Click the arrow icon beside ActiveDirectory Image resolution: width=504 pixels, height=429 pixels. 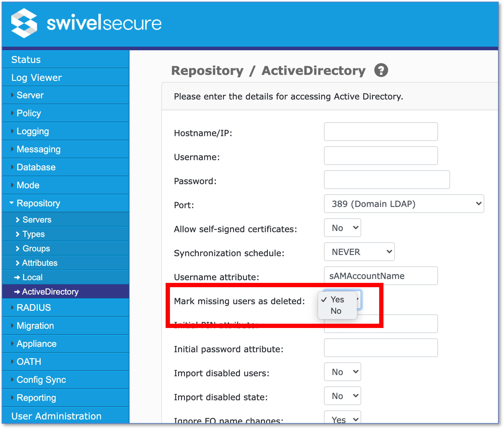[17, 292]
